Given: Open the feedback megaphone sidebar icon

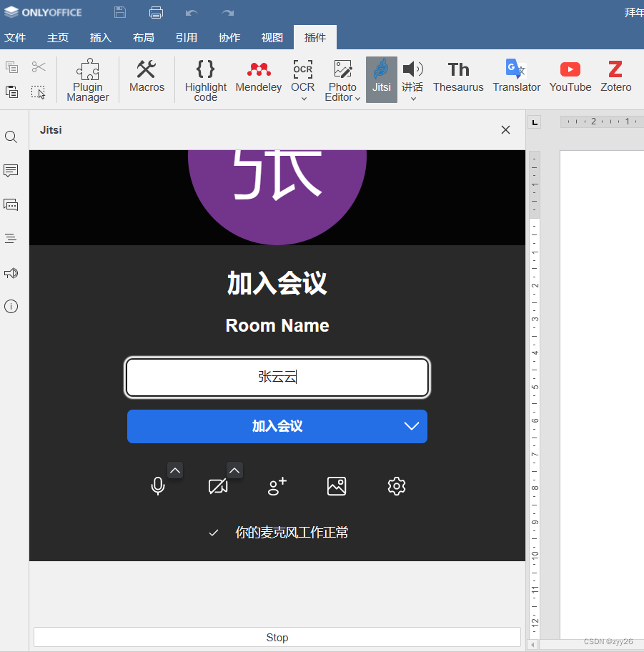Looking at the screenshot, I should pos(11,273).
